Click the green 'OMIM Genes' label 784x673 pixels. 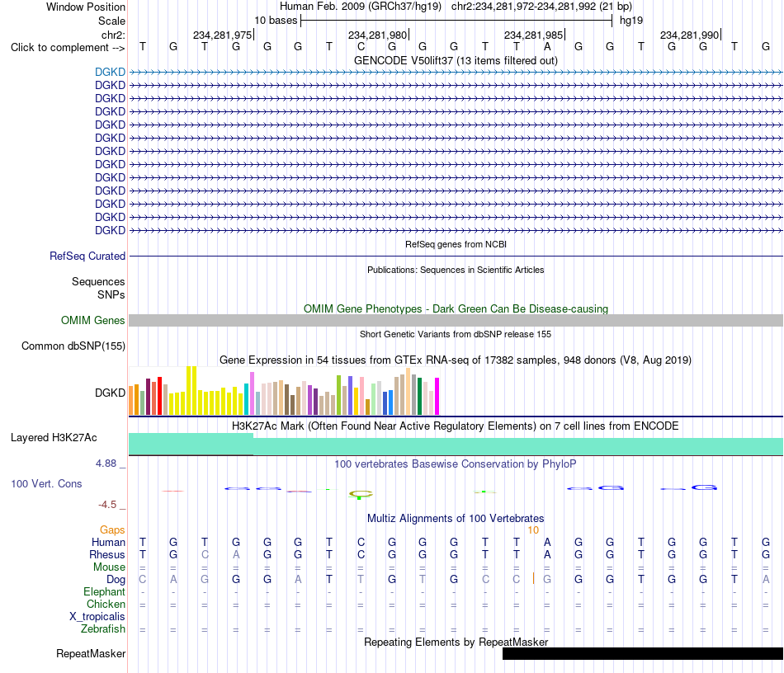[92, 320]
